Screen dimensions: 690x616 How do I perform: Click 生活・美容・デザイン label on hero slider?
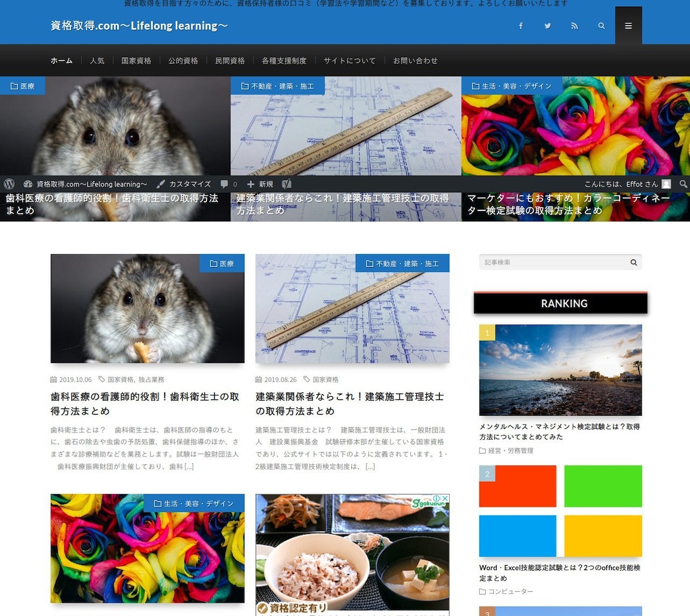pyautogui.click(x=512, y=86)
